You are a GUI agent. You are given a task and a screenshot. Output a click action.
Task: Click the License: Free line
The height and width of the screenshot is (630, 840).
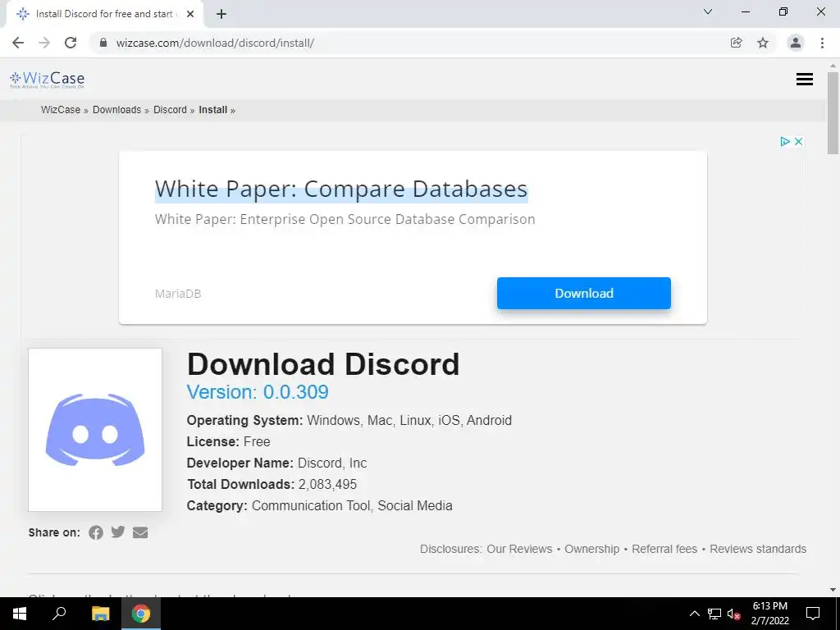pos(228,441)
